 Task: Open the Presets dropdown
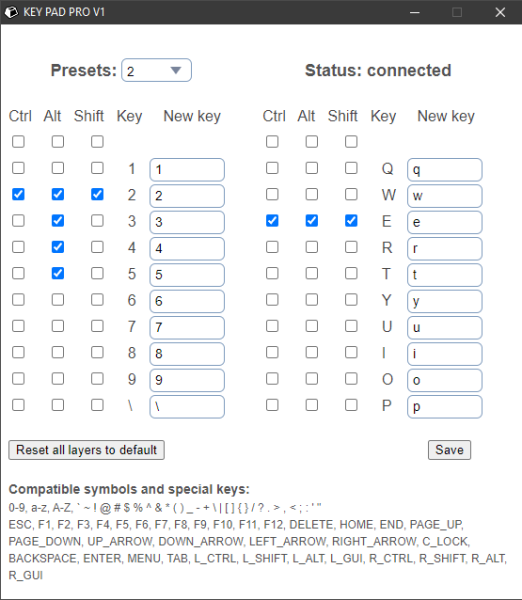point(157,70)
